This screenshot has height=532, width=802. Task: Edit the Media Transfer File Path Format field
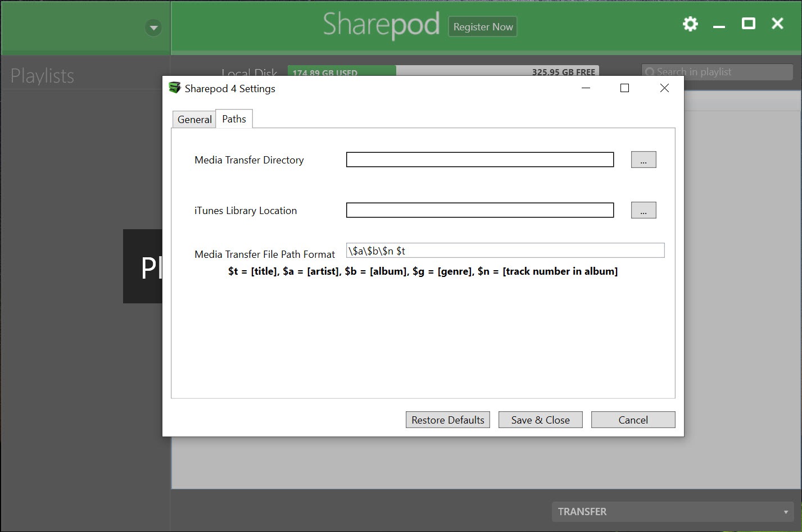click(505, 251)
